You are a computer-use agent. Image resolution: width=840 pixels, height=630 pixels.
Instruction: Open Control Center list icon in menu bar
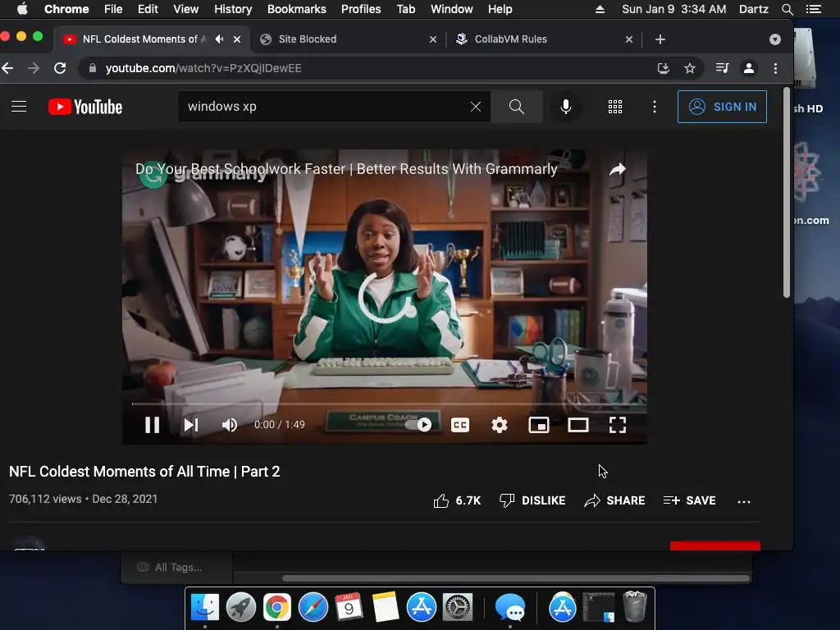click(x=813, y=9)
